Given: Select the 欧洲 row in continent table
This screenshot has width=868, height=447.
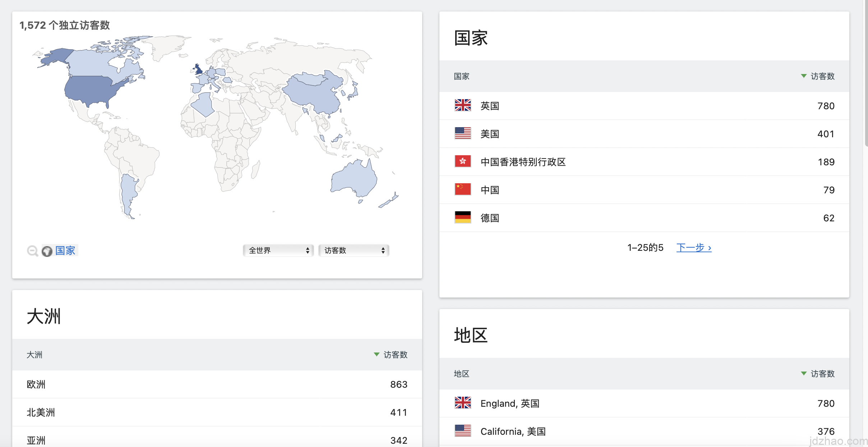Looking at the screenshot, I should 36,384.
